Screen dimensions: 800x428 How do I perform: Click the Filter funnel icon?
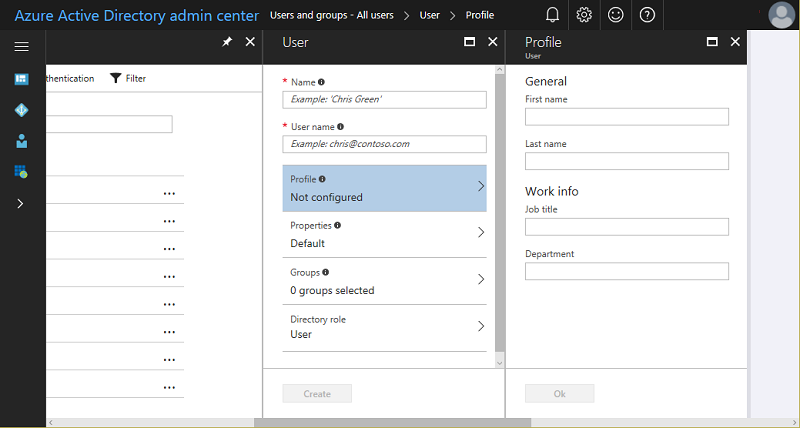116,78
